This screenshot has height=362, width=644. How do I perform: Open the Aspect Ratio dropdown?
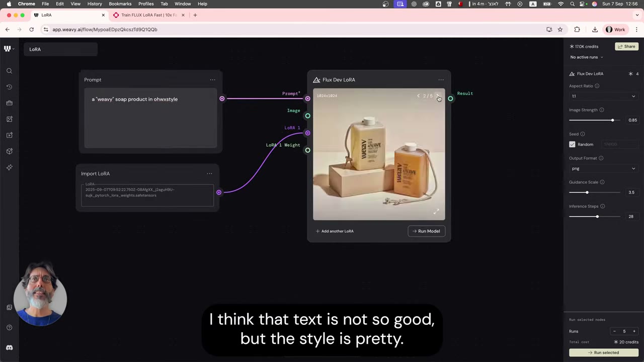[x=603, y=96]
